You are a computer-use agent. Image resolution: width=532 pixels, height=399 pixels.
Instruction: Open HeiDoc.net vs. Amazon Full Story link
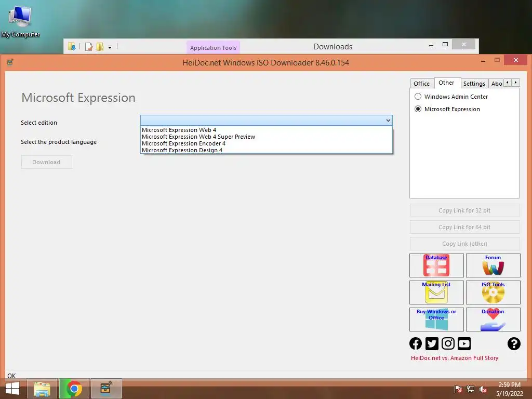455,358
